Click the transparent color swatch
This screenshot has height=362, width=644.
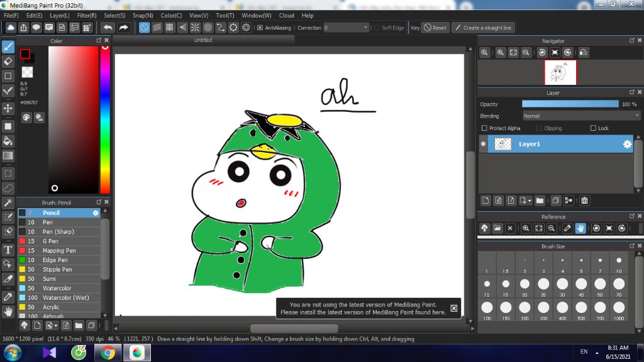(27, 72)
